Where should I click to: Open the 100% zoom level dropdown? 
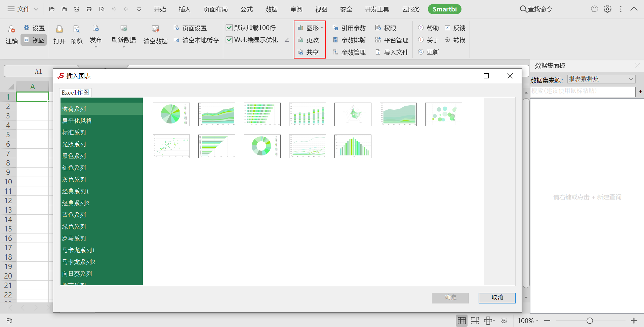point(528,321)
